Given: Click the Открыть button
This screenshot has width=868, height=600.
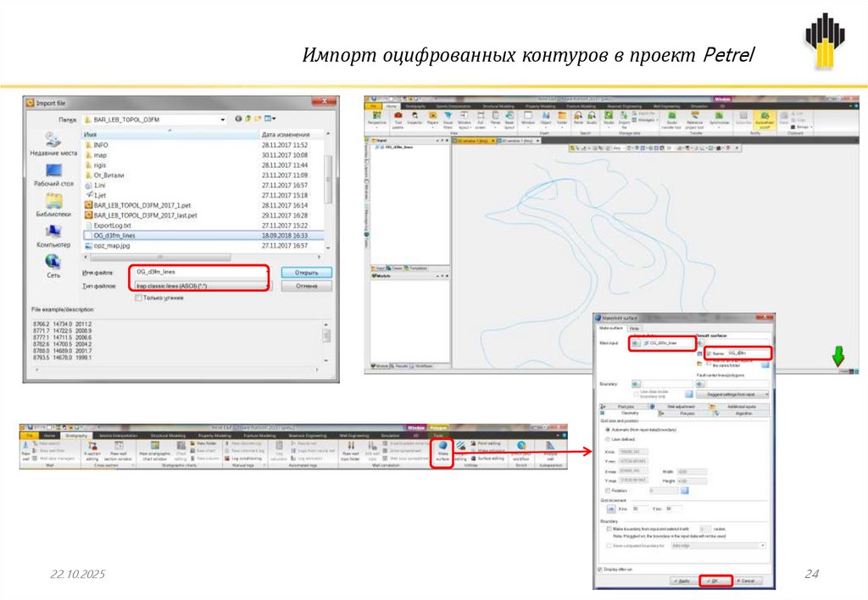Looking at the screenshot, I should tap(306, 272).
